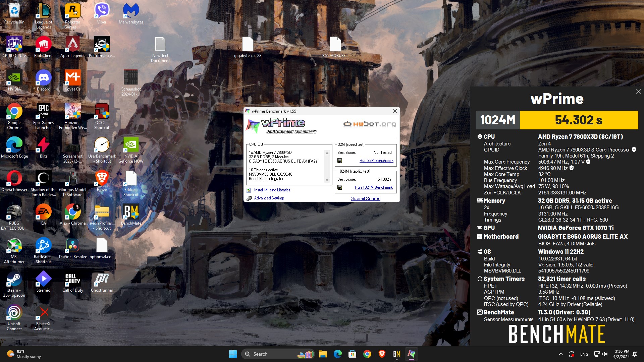
Task: Open the volume control in system tray
Action: pyautogui.click(x=605, y=354)
